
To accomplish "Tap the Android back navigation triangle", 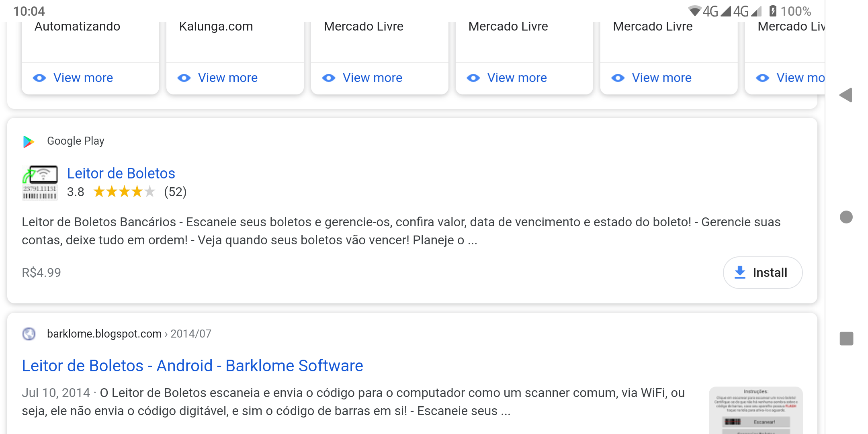I will tap(846, 95).
